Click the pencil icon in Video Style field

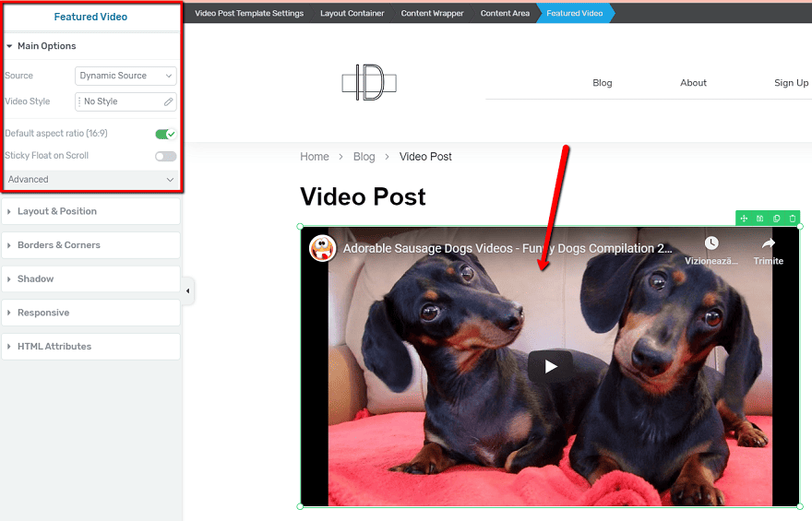[169, 101]
